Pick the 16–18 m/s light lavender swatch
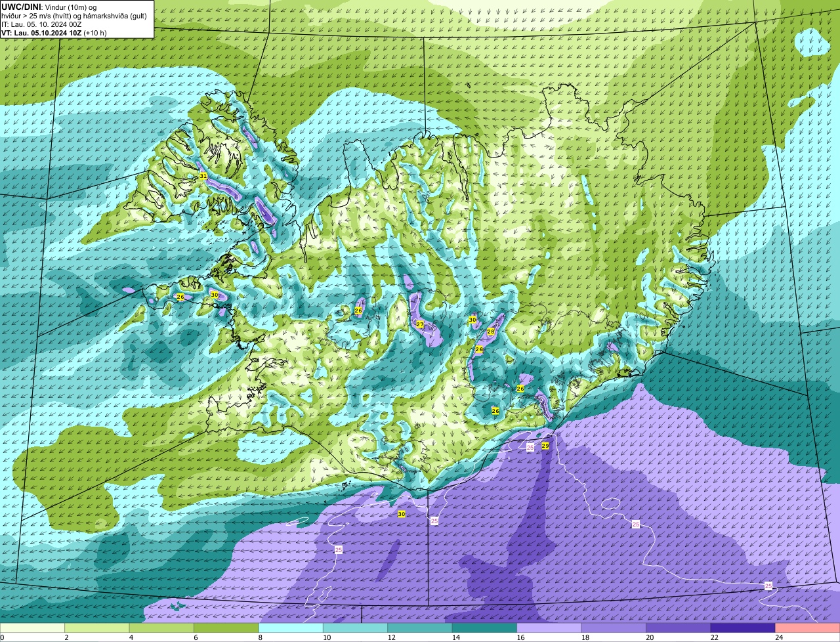840x642 pixels. [549, 628]
